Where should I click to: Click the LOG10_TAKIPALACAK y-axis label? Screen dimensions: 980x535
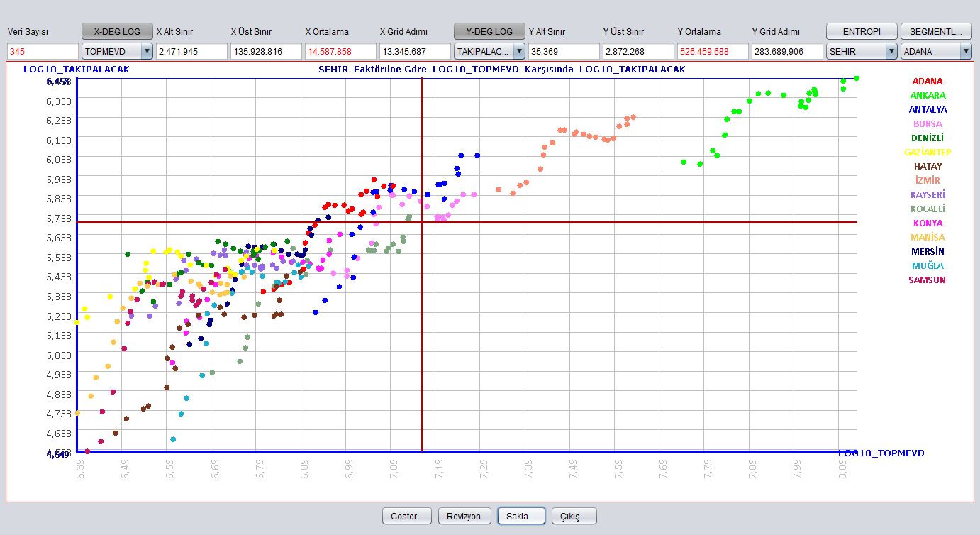point(76,69)
